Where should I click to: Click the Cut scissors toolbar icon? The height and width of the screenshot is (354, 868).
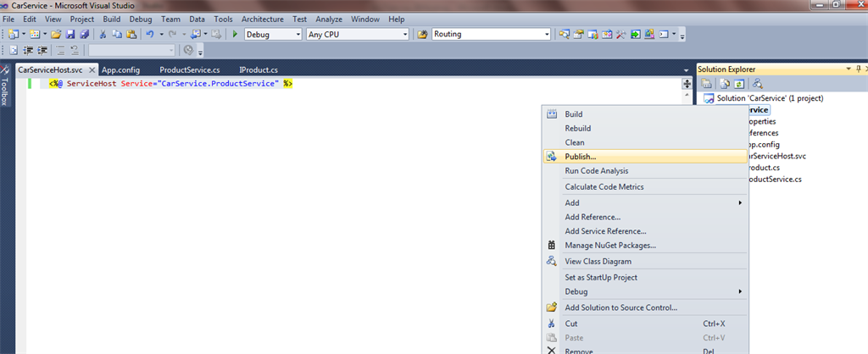tap(103, 34)
